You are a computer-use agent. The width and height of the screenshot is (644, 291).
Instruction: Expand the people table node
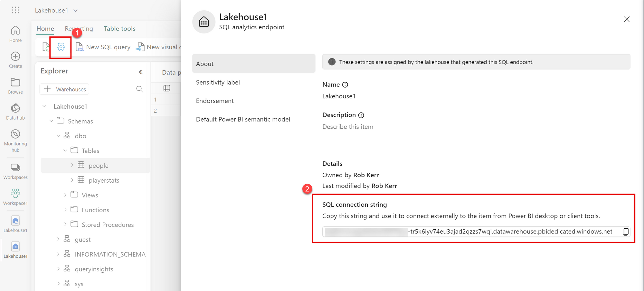(72, 165)
